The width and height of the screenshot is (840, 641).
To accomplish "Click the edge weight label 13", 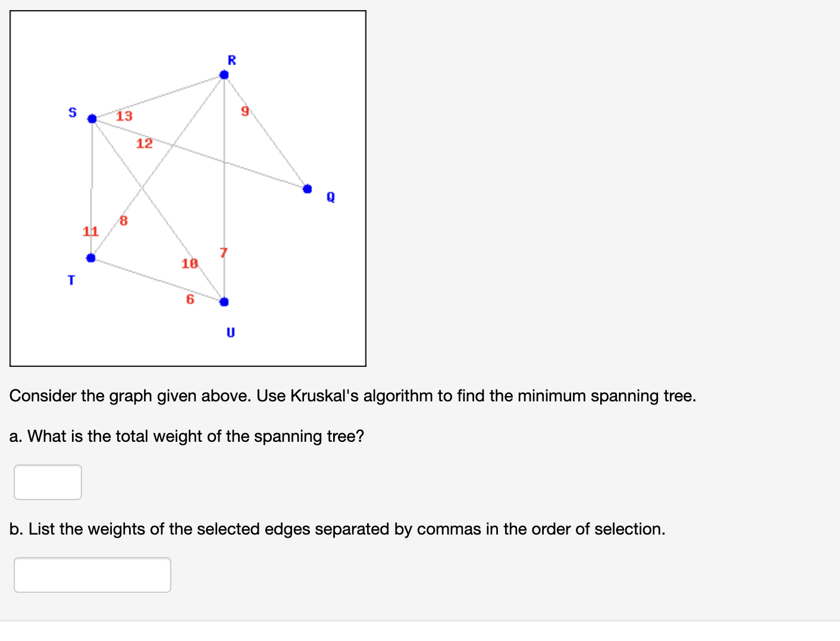I will click(124, 116).
